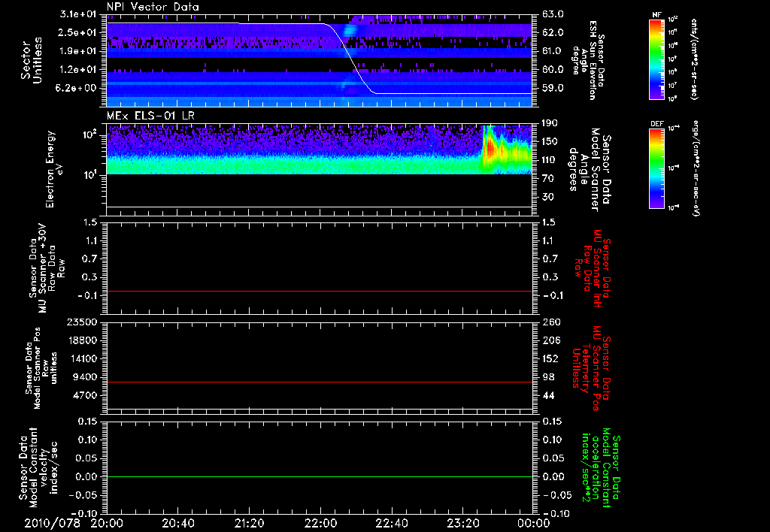The image size is (770, 532).
Task: Click the red line in scanner position panel
Action: click(319, 382)
